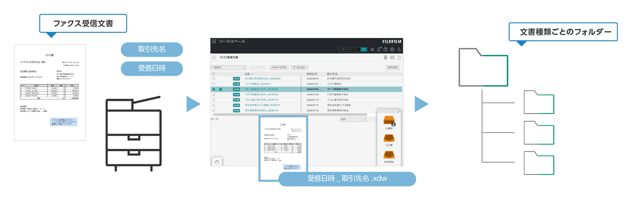The height and width of the screenshot is (203, 644).
Task: Click the refresh icon in toolbar
Action: coord(399,57)
